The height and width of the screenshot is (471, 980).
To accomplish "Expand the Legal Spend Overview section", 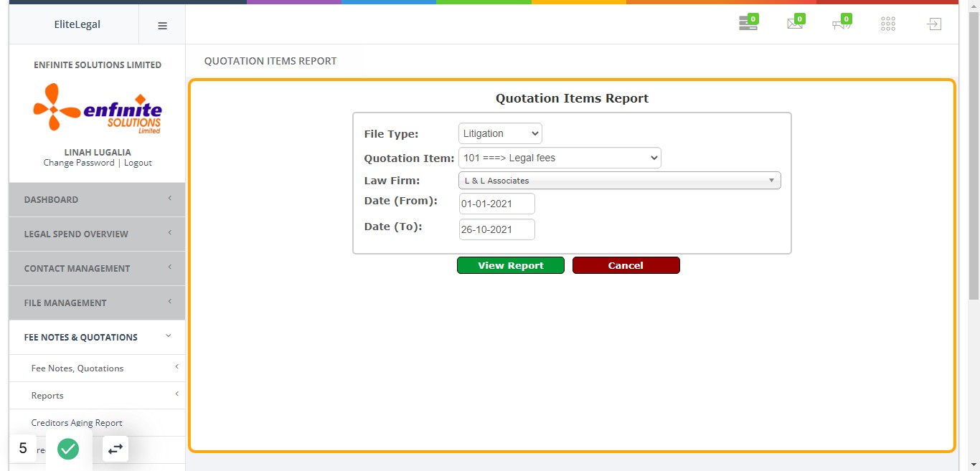I will coord(98,234).
